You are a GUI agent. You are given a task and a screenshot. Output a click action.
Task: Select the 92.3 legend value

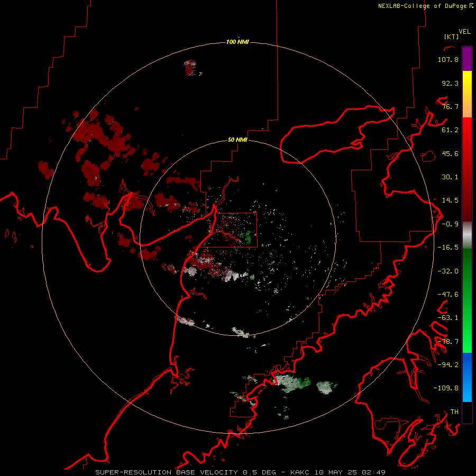450,83
